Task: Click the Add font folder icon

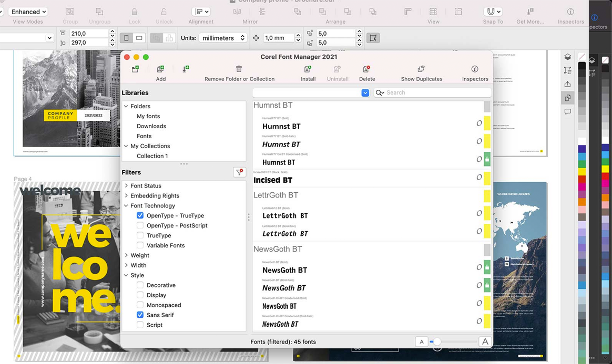Action: click(x=160, y=68)
